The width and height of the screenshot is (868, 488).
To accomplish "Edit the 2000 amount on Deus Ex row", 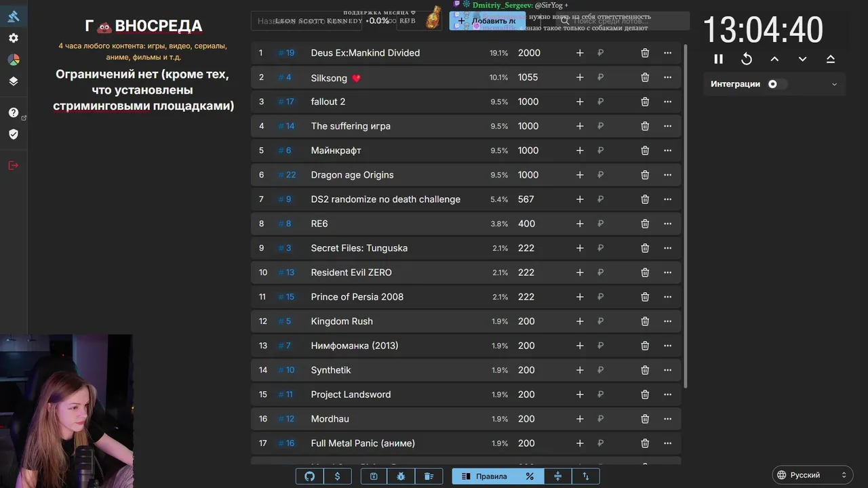I will pos(530,53).
